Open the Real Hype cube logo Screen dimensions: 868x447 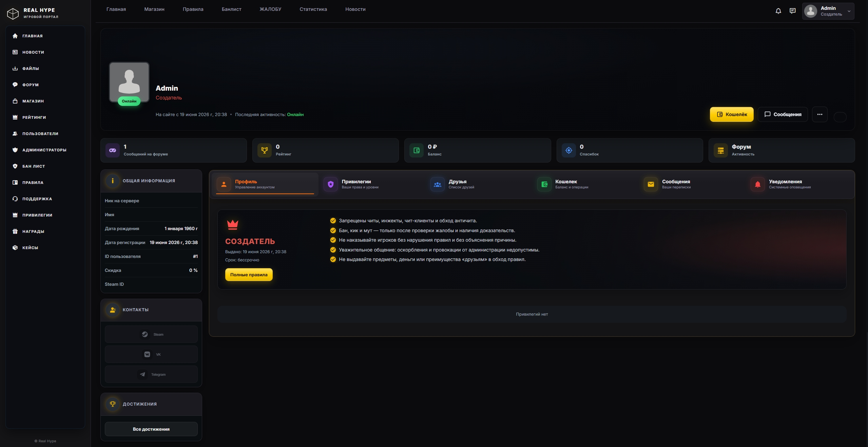pyautogui.click(x=13, y=14)
